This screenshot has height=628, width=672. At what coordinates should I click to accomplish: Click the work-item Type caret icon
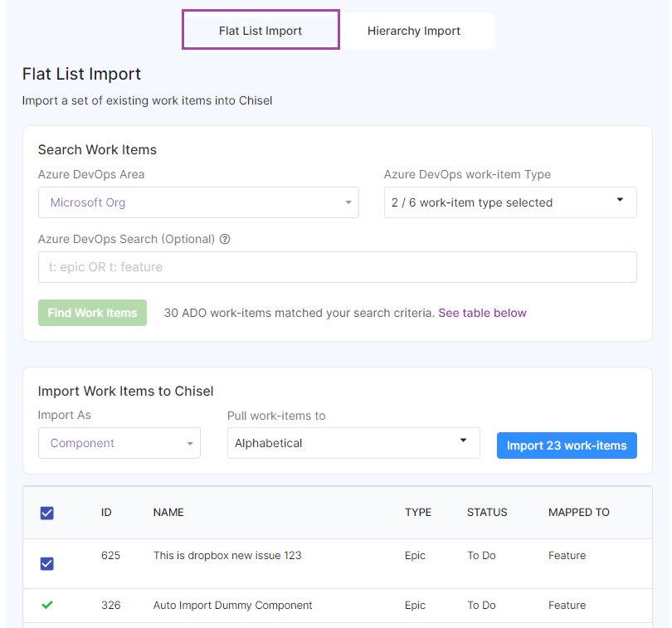[620, 200]
